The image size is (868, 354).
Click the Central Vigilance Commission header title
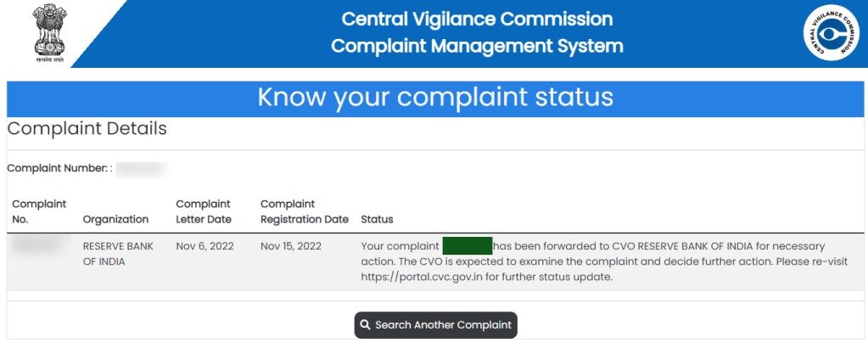click(477, 19)
